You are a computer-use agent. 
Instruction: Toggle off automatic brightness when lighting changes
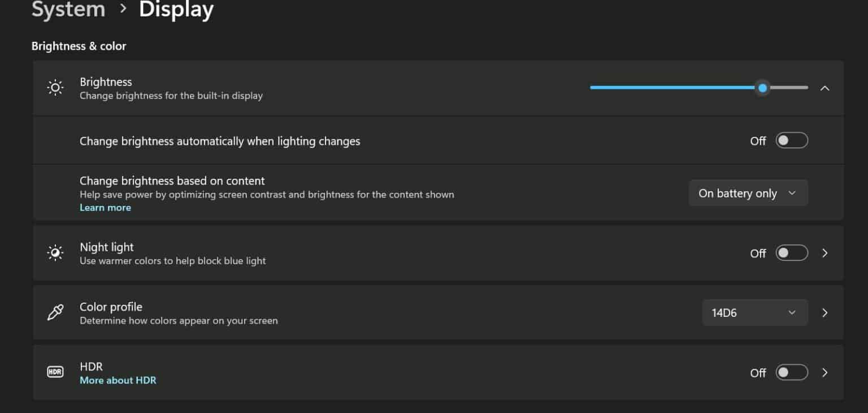(x=792, y=140)
